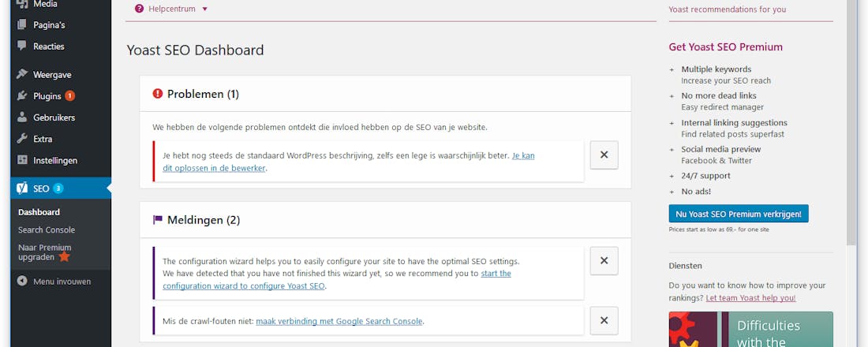Open Gebruikers in the sidebar
The height and width of the screenshot is (347, 868).
tap(61, 118)
